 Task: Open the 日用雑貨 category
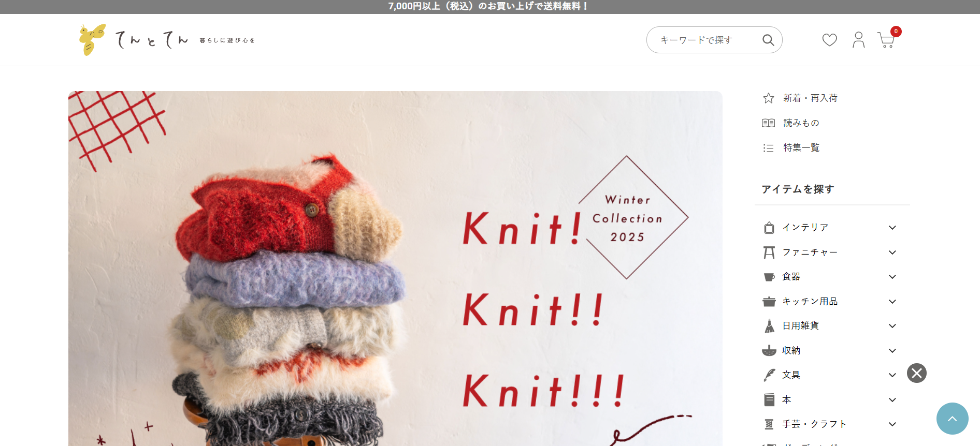[801, 326]
